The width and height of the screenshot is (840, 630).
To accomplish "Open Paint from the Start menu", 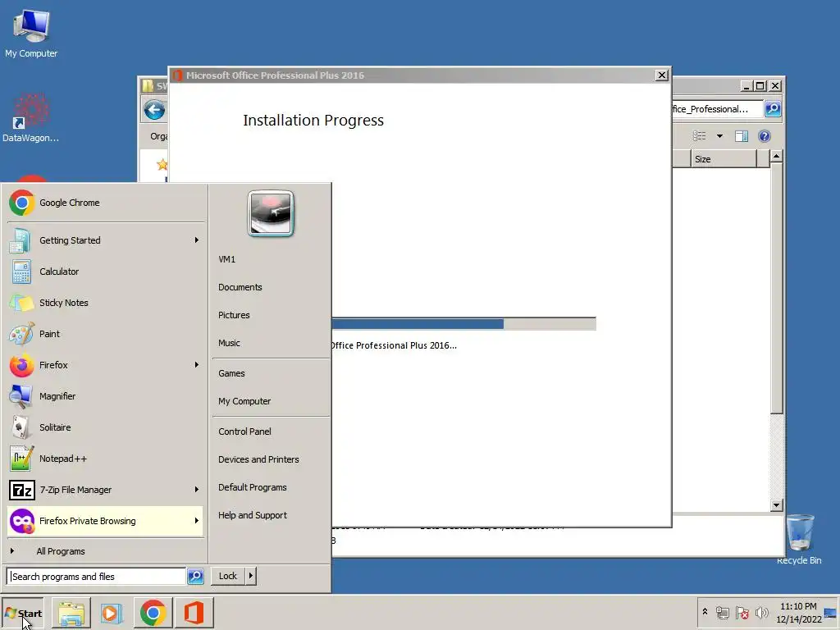I will tap(105, 334).
